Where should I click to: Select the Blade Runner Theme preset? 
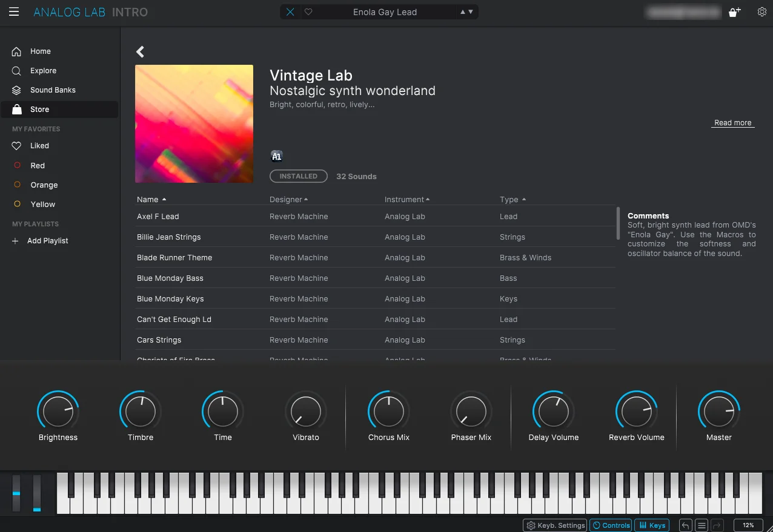pyautogui.click(x=376, y=258)
